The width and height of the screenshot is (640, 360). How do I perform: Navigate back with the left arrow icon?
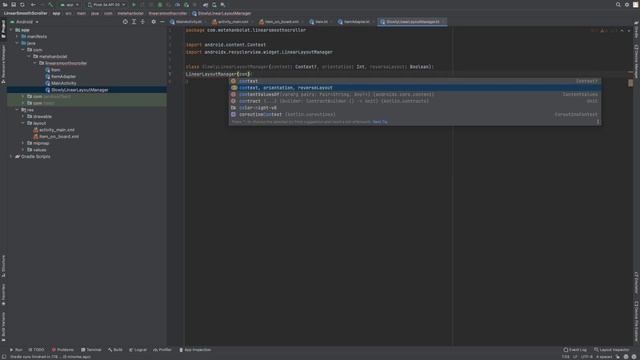coord(33,4)
